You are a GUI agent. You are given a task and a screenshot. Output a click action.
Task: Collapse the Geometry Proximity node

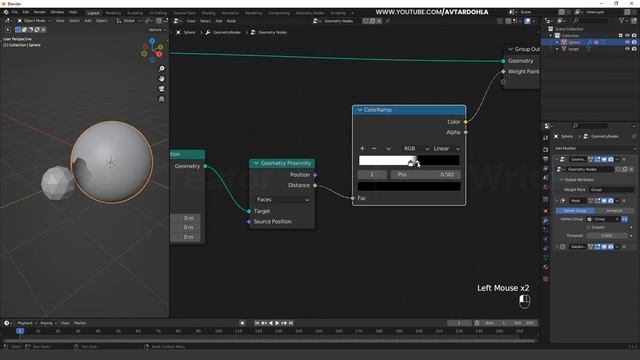tap(256, 163)
